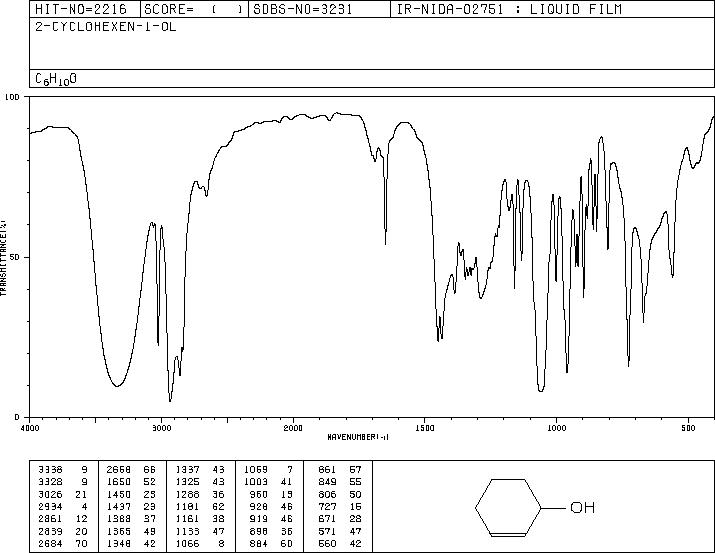715x553 pixels.
Task: Click the peak table entry 1133
Action: pos(187,531)
